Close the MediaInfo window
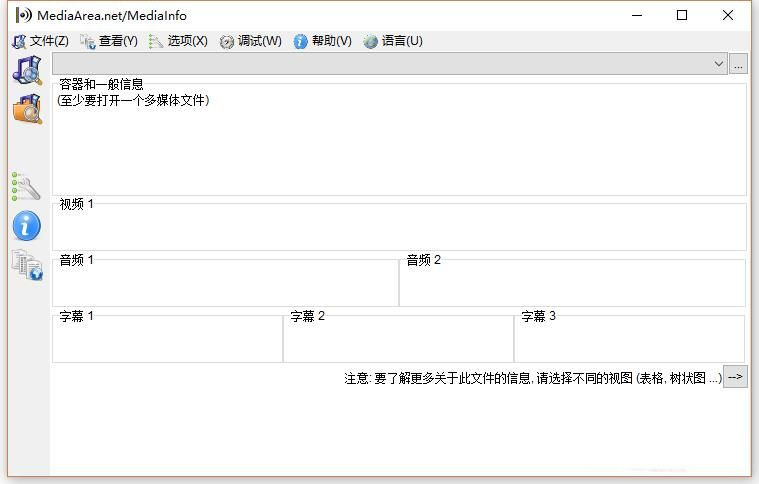Screen dimensions: 759x484 point(728,15)
